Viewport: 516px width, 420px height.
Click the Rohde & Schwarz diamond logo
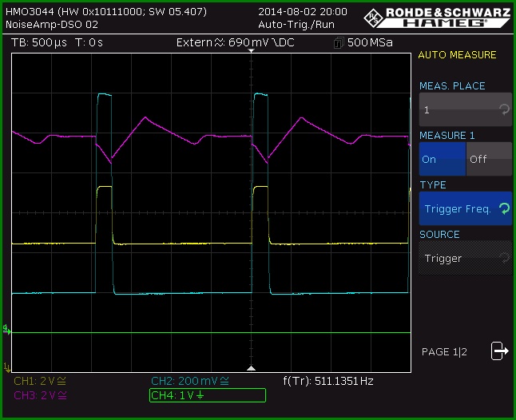pyautogui.click(x=374, y=18)
